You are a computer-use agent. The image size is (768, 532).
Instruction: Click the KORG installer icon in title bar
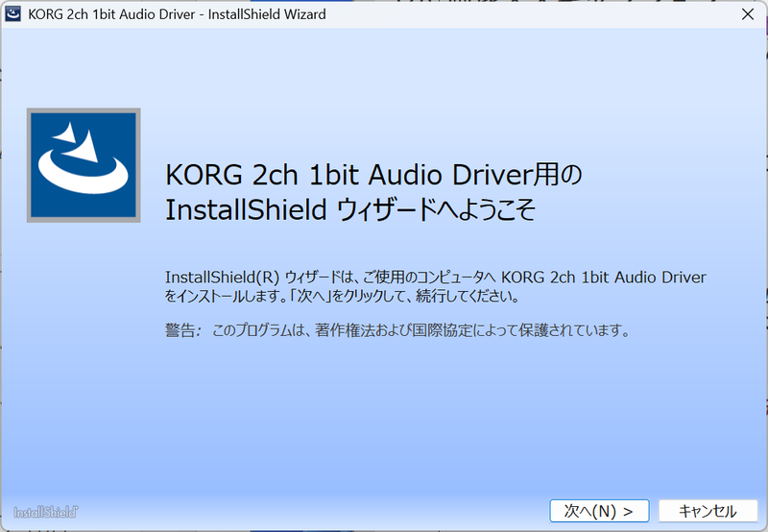(x=12, y=14)
